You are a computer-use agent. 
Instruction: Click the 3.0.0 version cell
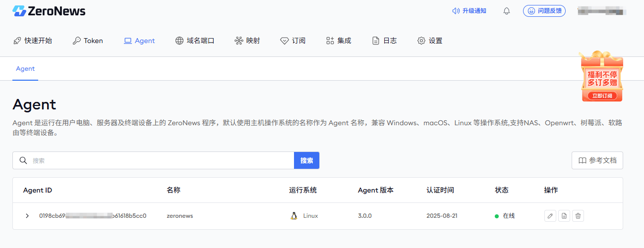click(x=365, y=216)
